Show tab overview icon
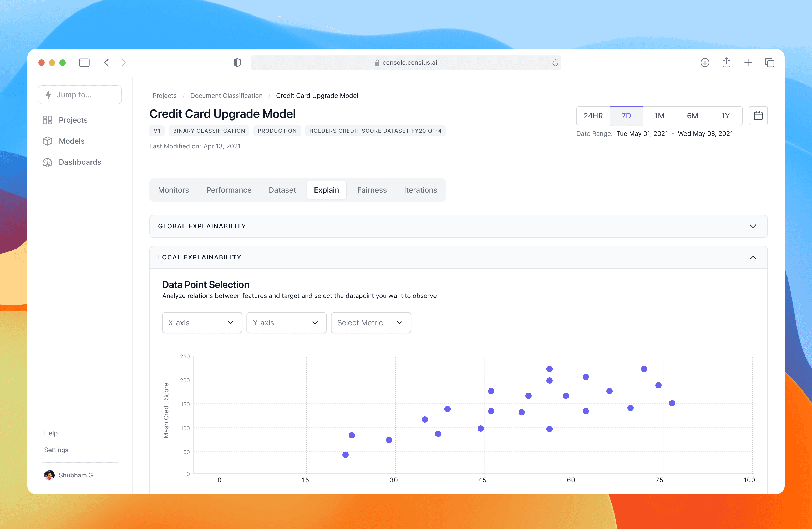 tap(769, 62)
